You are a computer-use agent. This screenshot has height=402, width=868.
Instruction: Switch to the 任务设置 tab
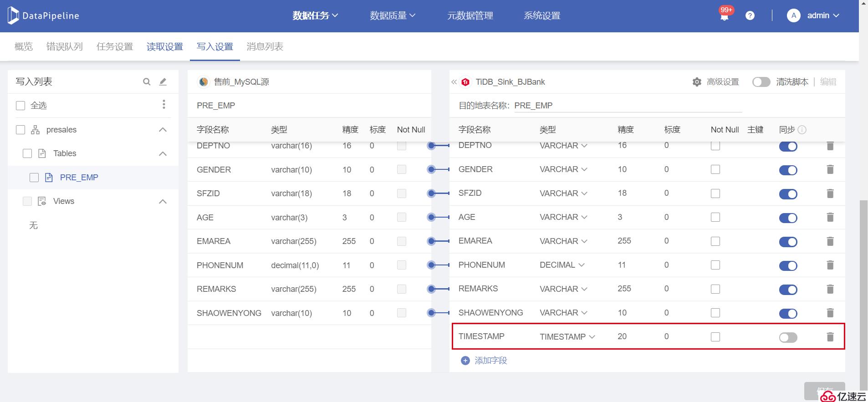pos(115,46)
